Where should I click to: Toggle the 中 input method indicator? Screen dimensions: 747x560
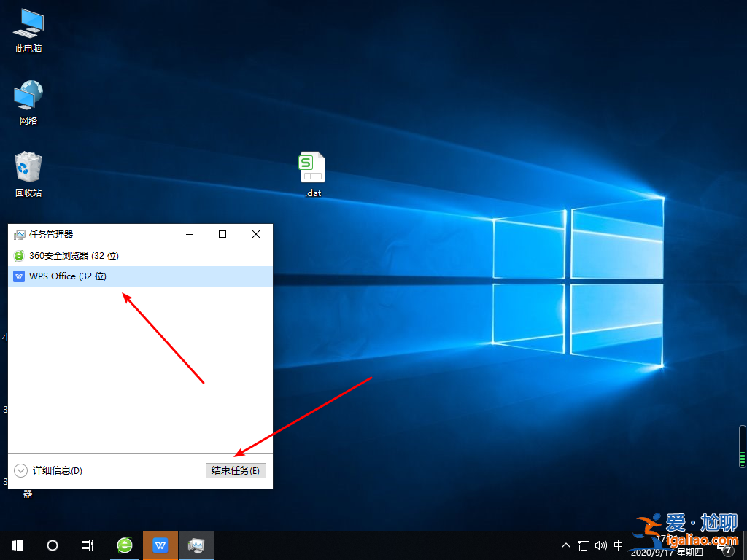click(618, 545)
